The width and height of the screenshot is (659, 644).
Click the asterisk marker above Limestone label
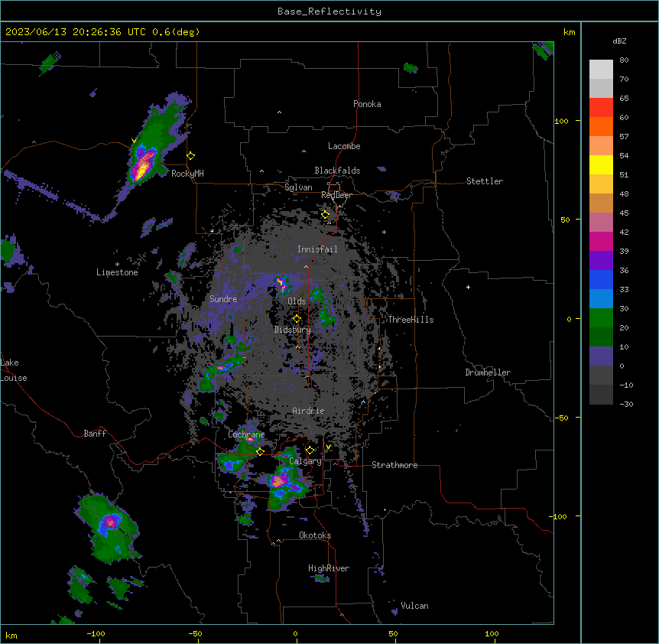click(117, 265)
